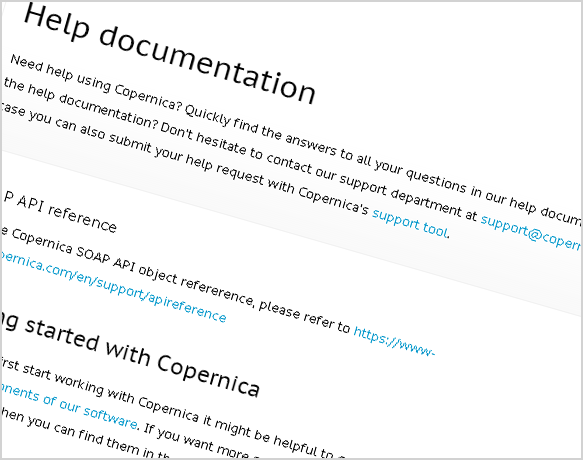Click the text 'Need help using Copernica?'
Image resolution: width=583 pixels, height=460 pixels.
click(95, 83)
